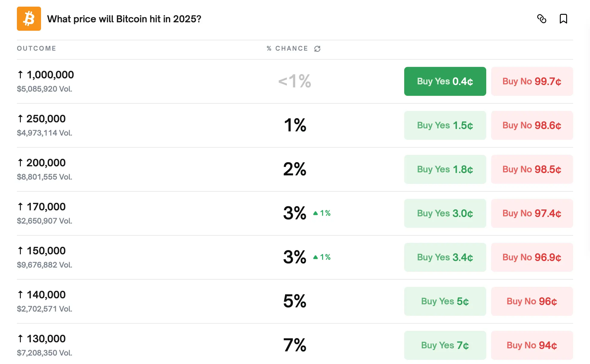The height and width of the screenshot is (364, 590).
Task: Buy Yes at 0.4¢ for 1,000,000 outcome
Action: pos(445,81)
